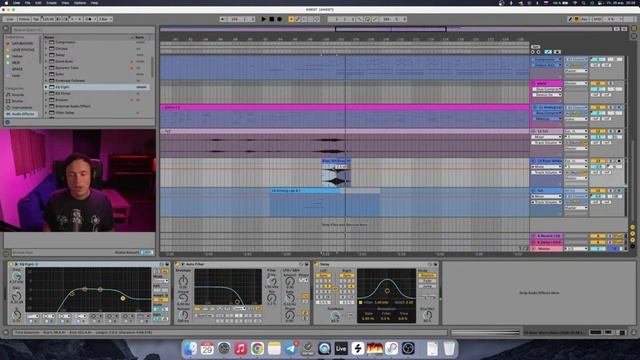The height and width of the screenshot is (360, 640).
Task: Expand the Drum Buss folder
Action: coord(46,61)
